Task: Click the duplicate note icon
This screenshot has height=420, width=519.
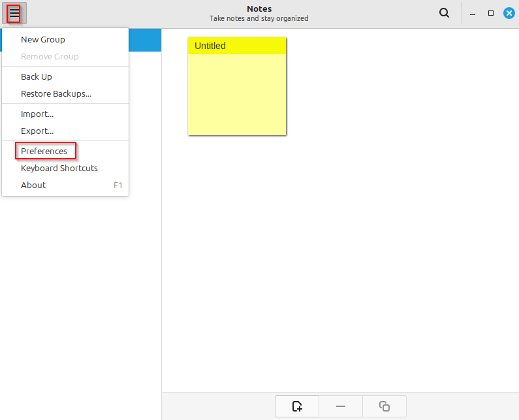Action: point(385,406)
